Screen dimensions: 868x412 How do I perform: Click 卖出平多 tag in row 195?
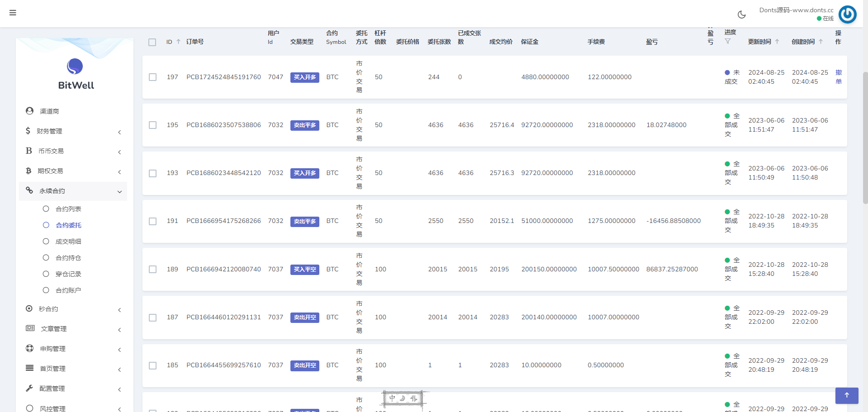click(305, 125)
